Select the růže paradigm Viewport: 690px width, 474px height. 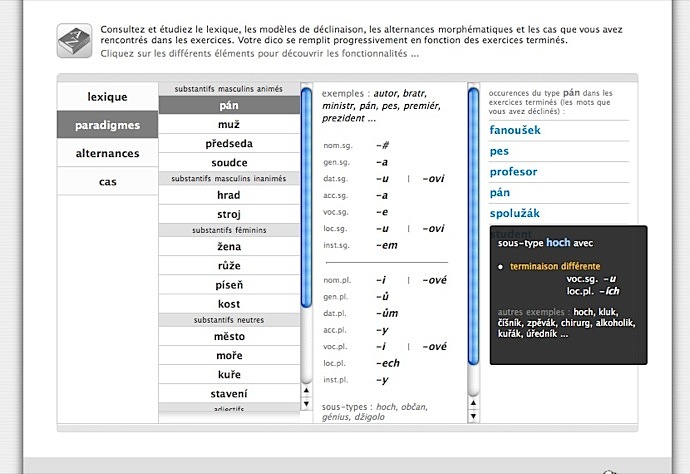click(229, 265)
